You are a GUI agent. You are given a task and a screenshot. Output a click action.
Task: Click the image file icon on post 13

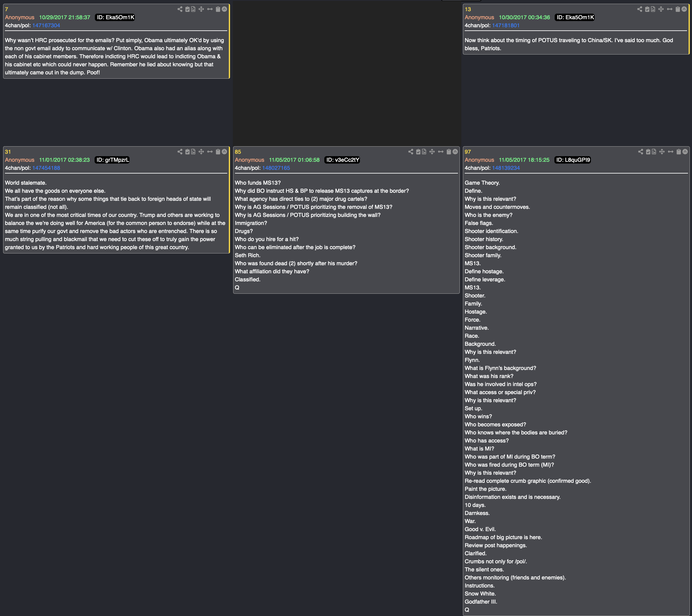point(653,9)
